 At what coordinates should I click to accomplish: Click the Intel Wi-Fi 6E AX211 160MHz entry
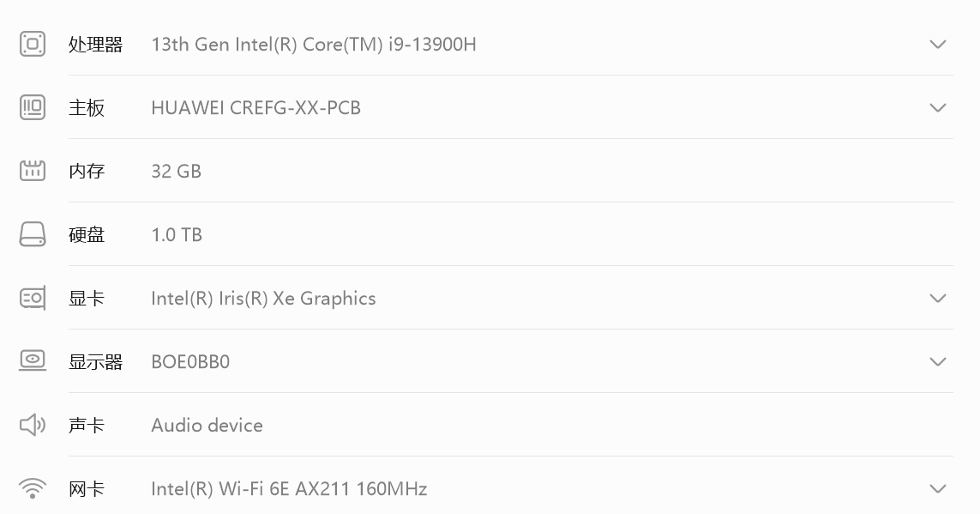coord(289,488)
